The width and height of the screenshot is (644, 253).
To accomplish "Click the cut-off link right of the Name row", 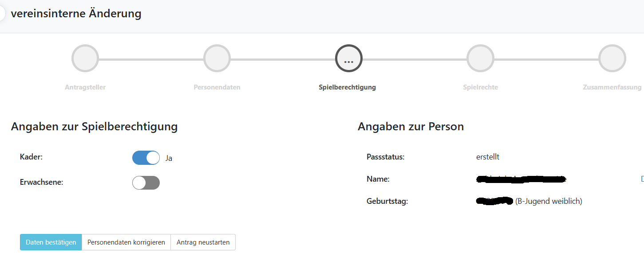I will (642, 179).
